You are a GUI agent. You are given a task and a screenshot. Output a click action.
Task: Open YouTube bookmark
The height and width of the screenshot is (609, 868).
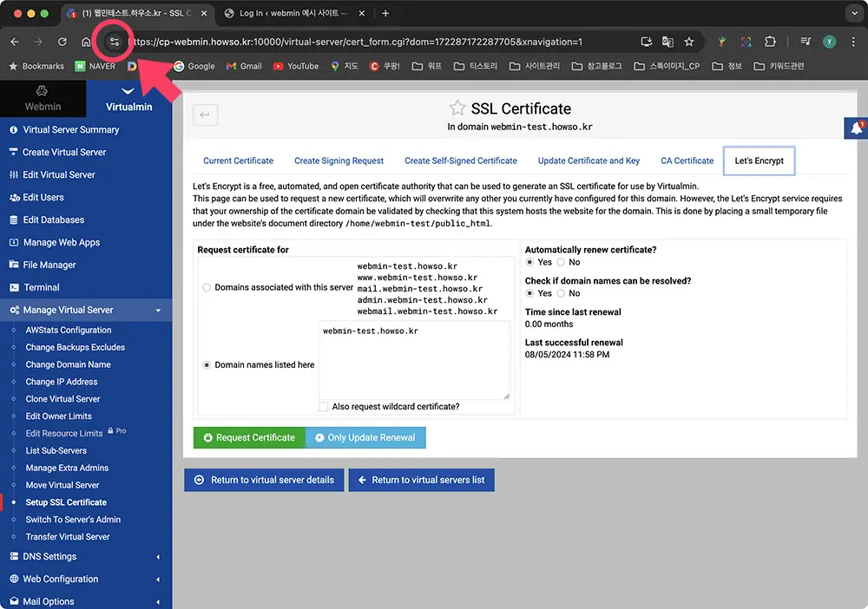[296, 67]
